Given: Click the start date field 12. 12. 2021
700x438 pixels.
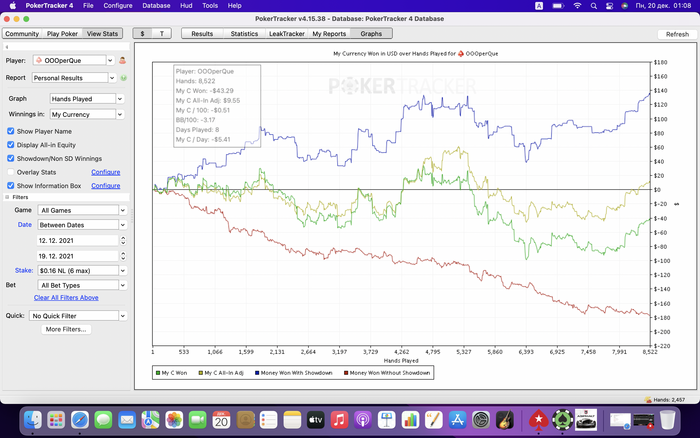Looking at the screenshot, I should (x=78, y=240).
